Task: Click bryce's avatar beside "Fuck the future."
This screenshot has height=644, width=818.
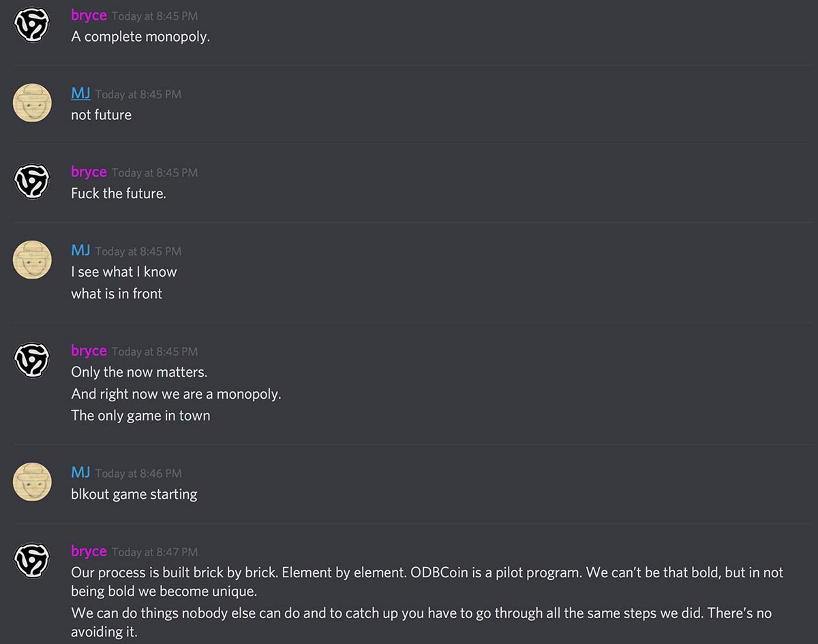Action: click(x=32, y=181)
